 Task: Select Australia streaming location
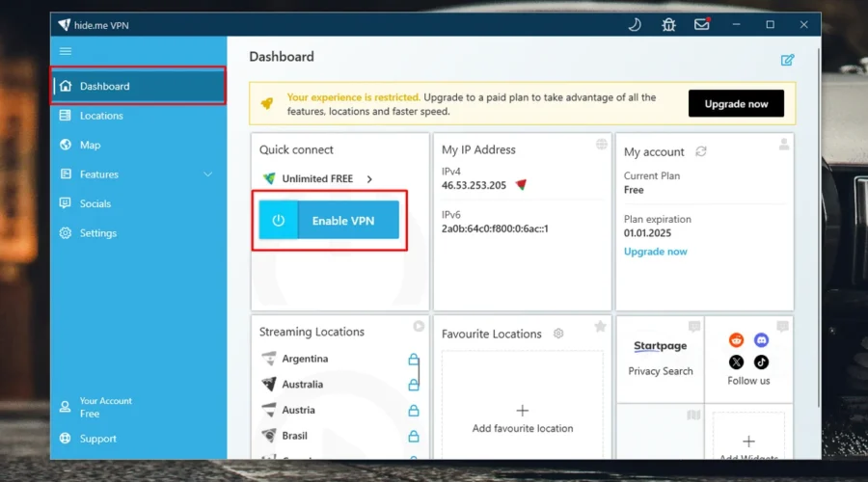click(302, 384)
